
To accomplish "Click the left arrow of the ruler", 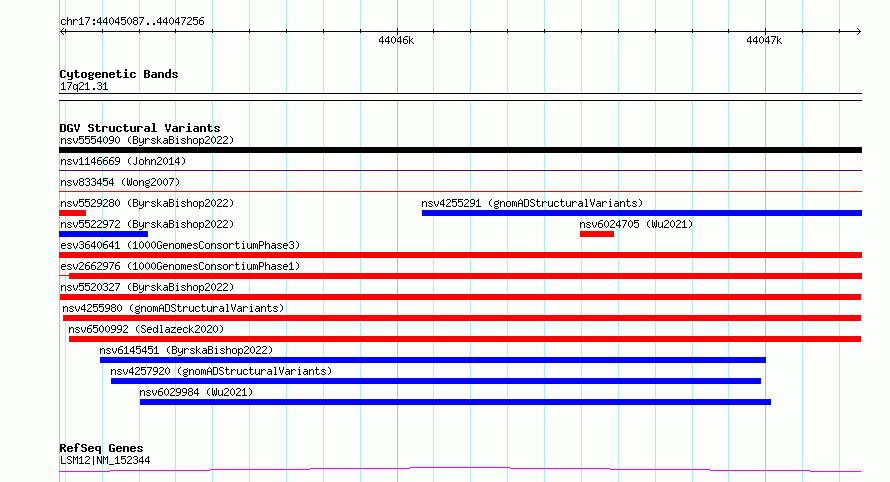I will point(63,32).
